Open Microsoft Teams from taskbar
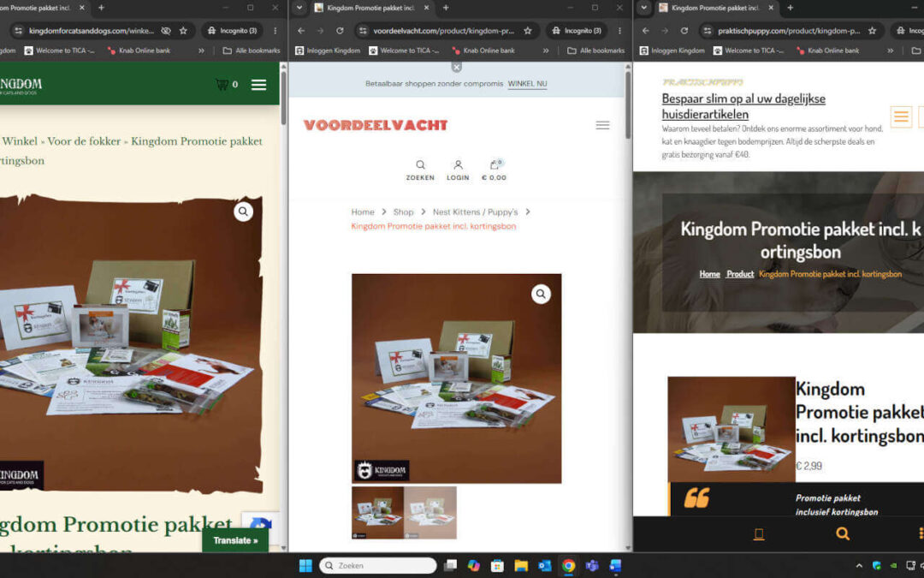The image size is (924, 578). (x=592, y=566)
